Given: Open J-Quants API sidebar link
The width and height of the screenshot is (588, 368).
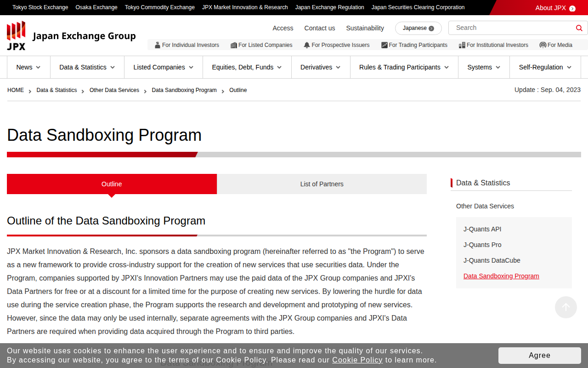Looking at the screenshot, I should pyautogui.click(x=482, y=229).
